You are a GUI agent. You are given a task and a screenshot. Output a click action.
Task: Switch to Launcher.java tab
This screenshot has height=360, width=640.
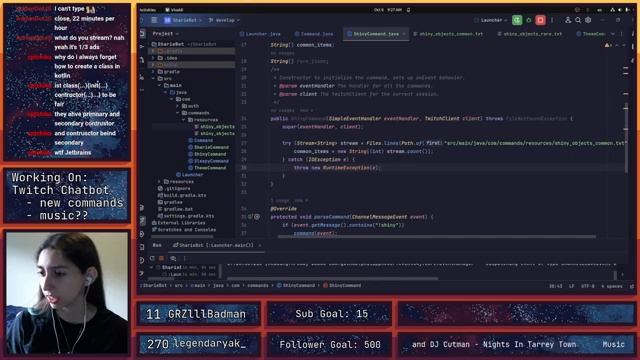(x=260, y=34)
